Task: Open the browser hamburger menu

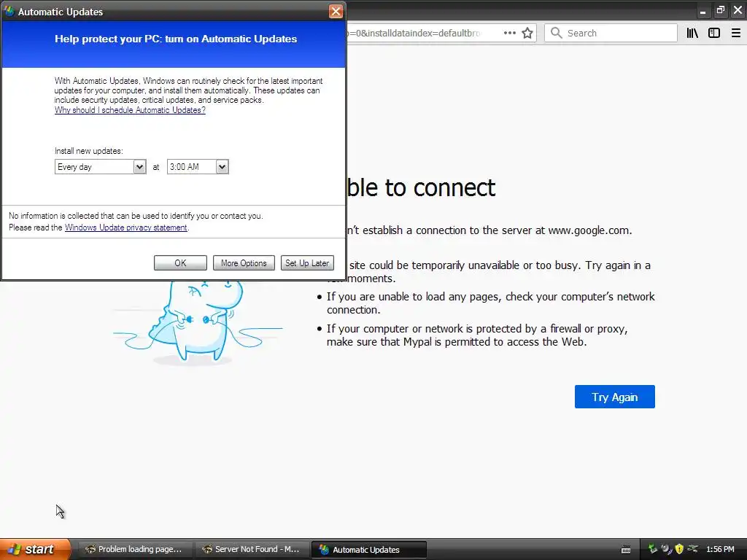Action: pos(735,33)
